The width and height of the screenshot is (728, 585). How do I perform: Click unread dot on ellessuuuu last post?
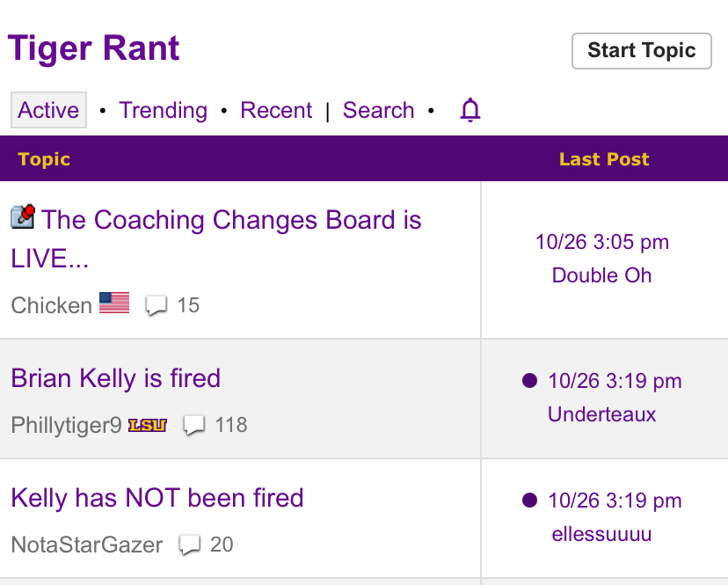coord(529,501)
